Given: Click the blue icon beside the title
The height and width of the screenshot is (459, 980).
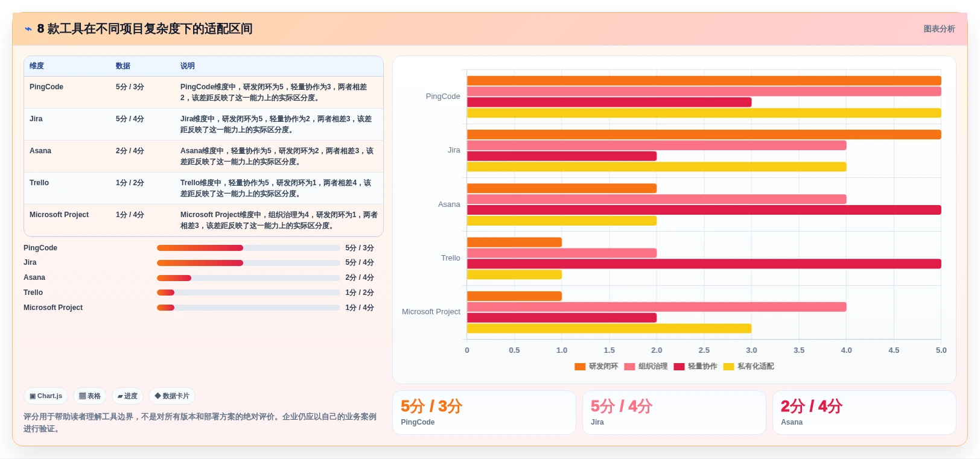Looking at the screenshot, I should tap(28, 29).
